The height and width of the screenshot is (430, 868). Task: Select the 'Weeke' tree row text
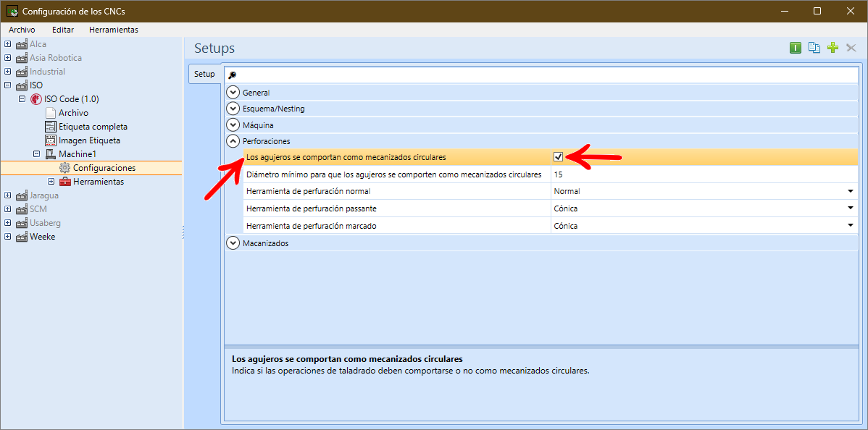(43, 237)
